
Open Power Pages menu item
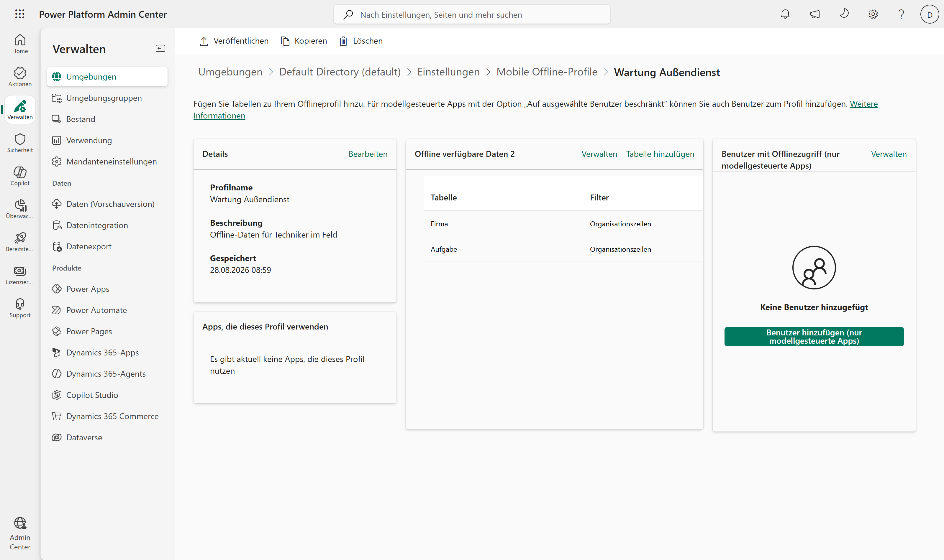(107, 331)
